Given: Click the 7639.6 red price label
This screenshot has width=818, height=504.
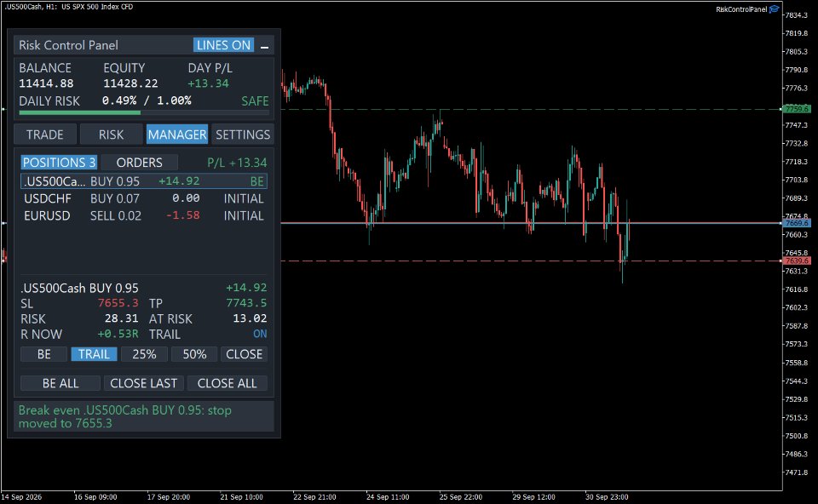Looking at the screenshot, I should (x=798, y=261).
